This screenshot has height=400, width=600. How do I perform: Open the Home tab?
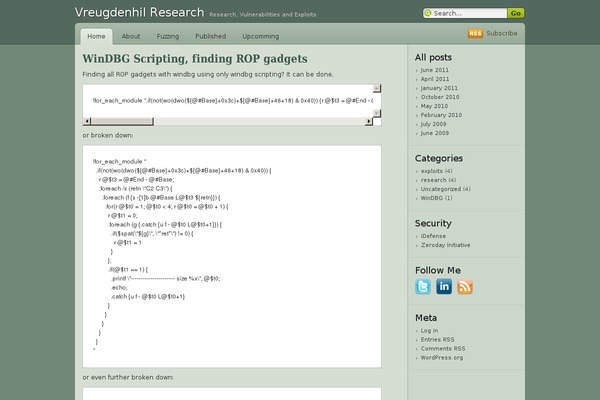pos(96,36)
